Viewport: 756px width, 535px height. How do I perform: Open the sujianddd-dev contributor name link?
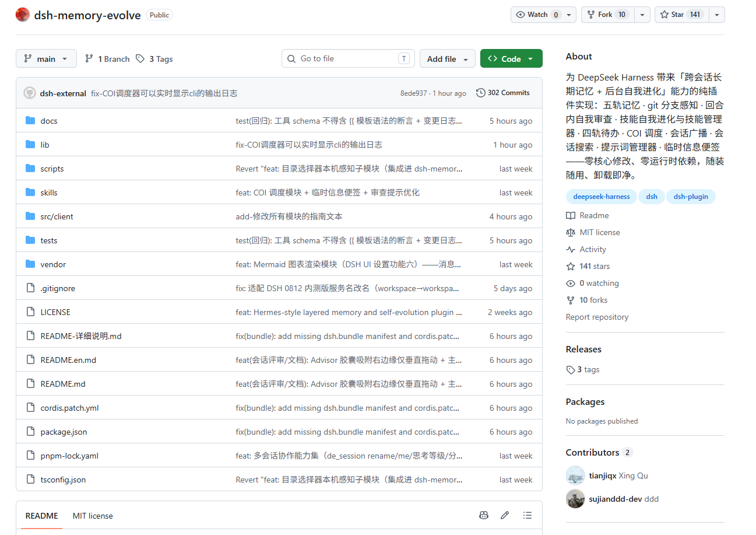[x=616, y=499]
